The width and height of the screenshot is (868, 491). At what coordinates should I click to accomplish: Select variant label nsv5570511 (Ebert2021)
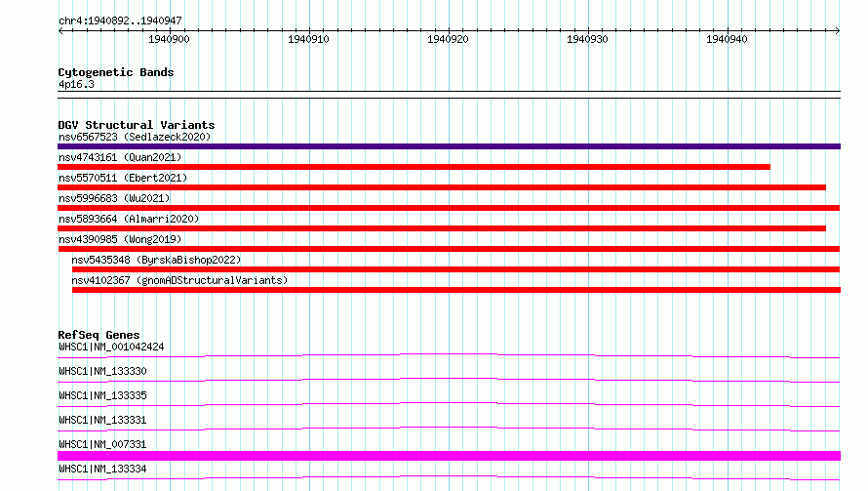pos(123,178)
